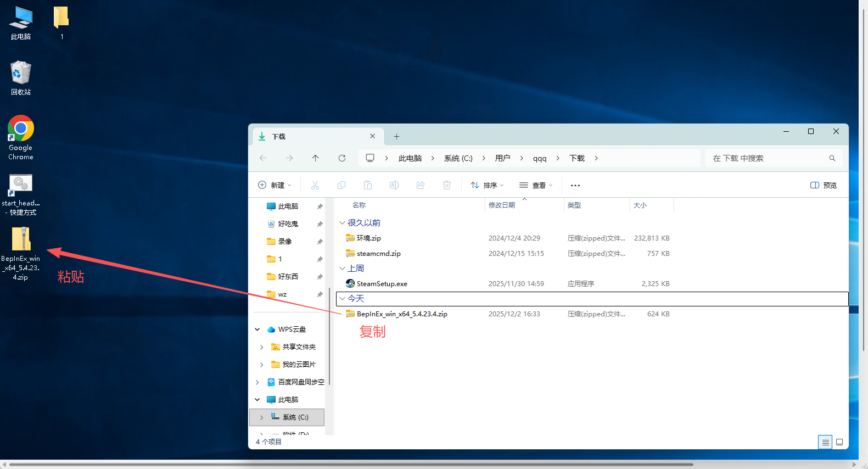
Task: Click the Share icon in toolbar
Action: pyautogui.click(x=421, y=186)
